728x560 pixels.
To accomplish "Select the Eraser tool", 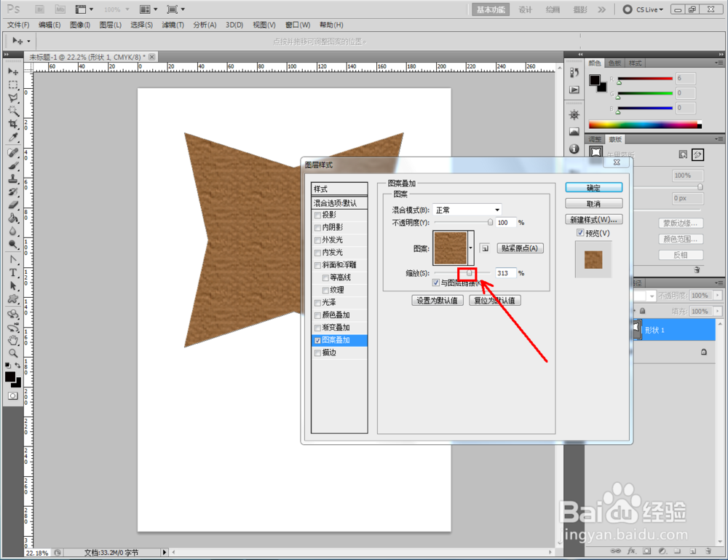I will pos(13,205).
